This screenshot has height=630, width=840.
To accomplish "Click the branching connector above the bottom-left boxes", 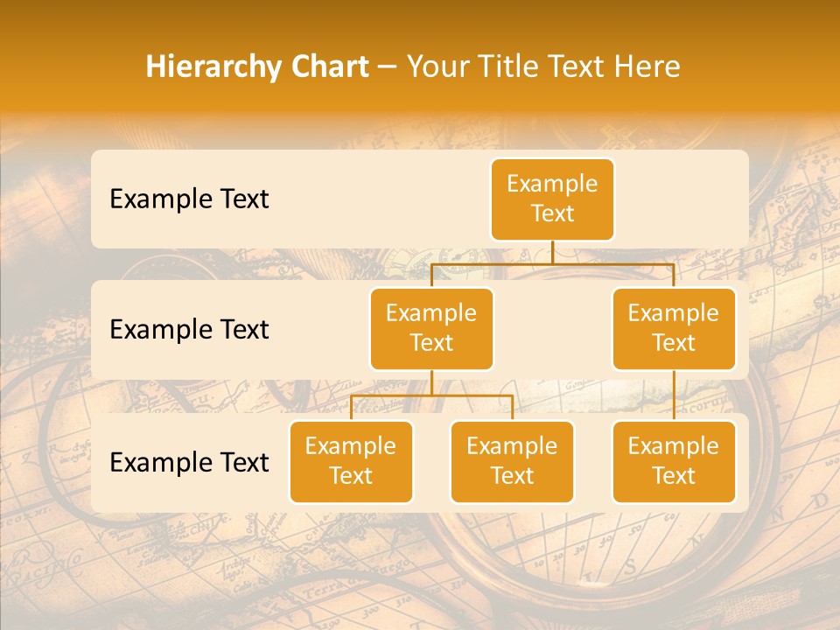I will coord(431,395).
